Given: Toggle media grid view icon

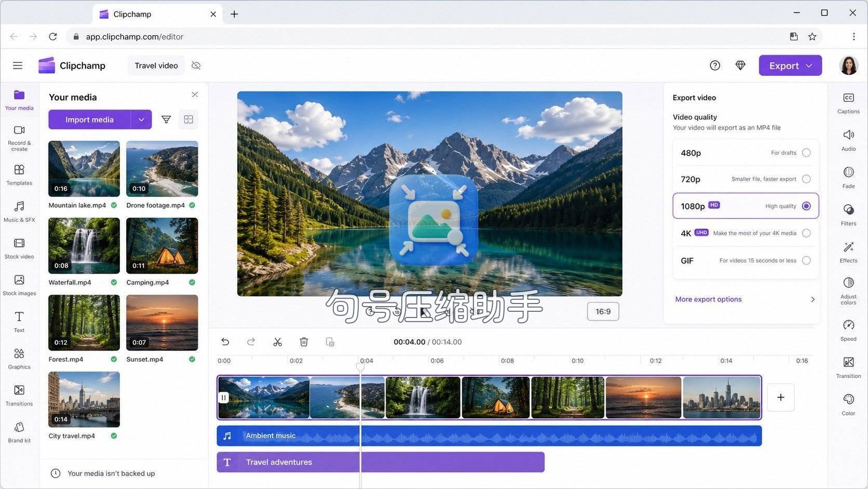Looking at the screenshot, I should (188, 120).
